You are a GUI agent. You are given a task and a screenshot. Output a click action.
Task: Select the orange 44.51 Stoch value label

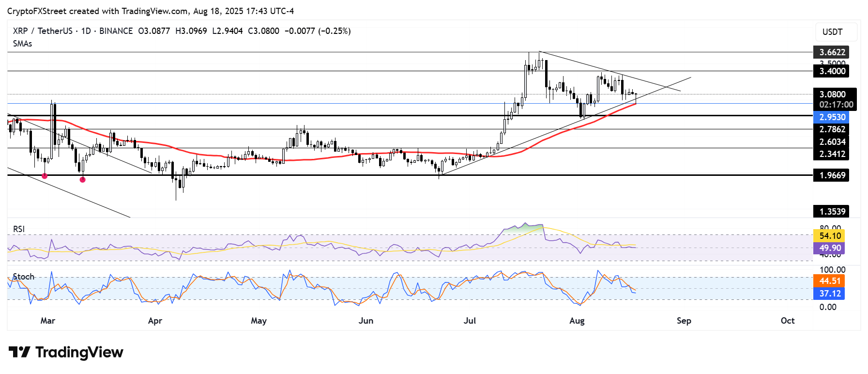[x=829, y=281]
